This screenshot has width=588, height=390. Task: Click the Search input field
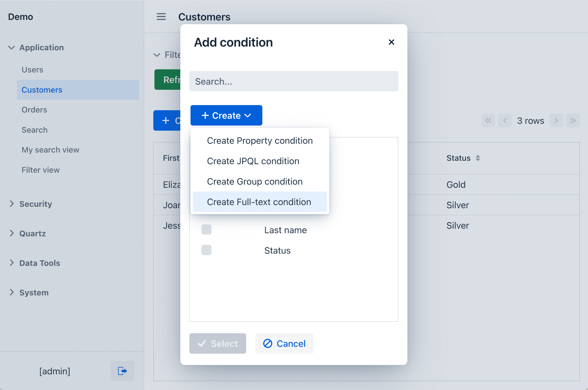294,82
